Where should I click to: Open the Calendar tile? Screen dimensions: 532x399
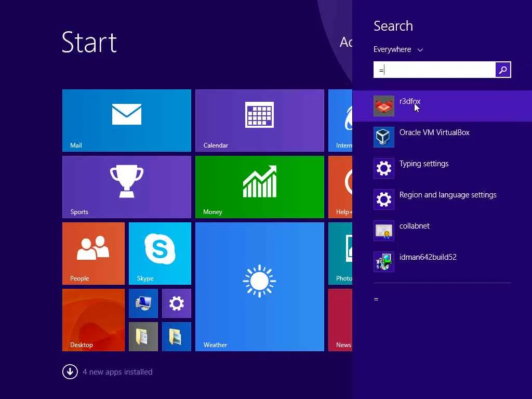[x=260, y=121]
